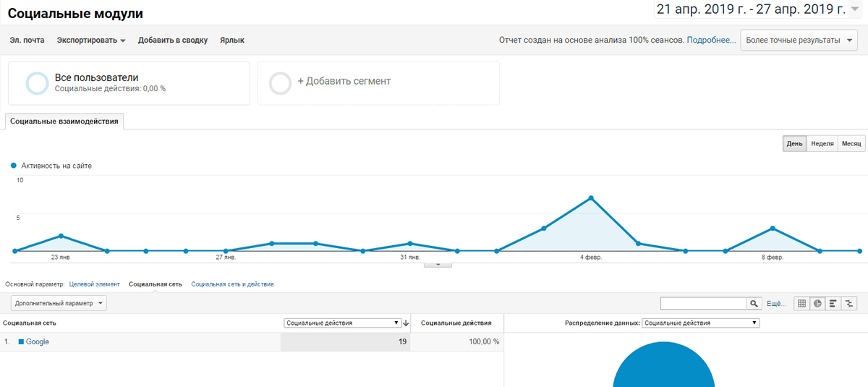Viewport: 868px width, 387px height.
Task: Open the 'Экспортировать' dropdown
Action: coord(91,41)
